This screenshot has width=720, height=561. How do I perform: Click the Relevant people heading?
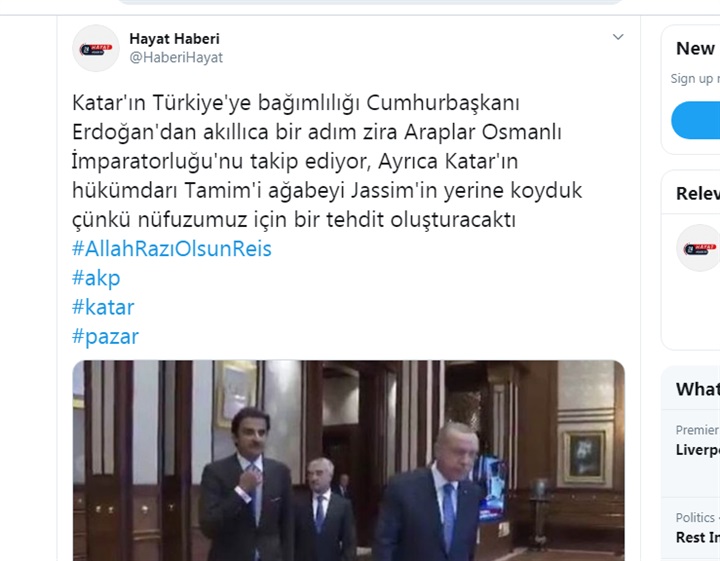tap(698, 193)
